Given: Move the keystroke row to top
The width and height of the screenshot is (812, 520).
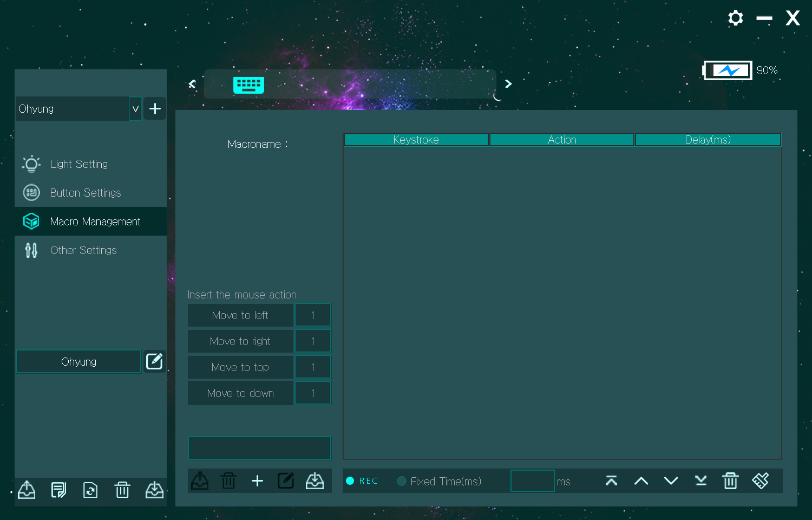Looking at the screenshot, I should click(611, 481).
